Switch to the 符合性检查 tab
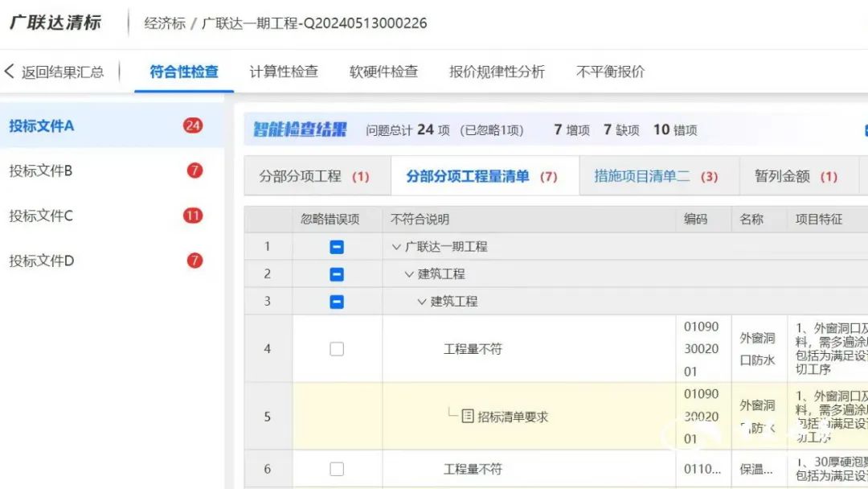This screenshot has height=489, width=868. click(184, 72)
